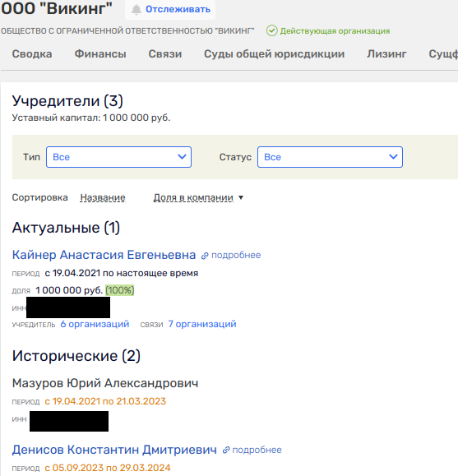Open the 7 организаций связи link

coord(202,324)
